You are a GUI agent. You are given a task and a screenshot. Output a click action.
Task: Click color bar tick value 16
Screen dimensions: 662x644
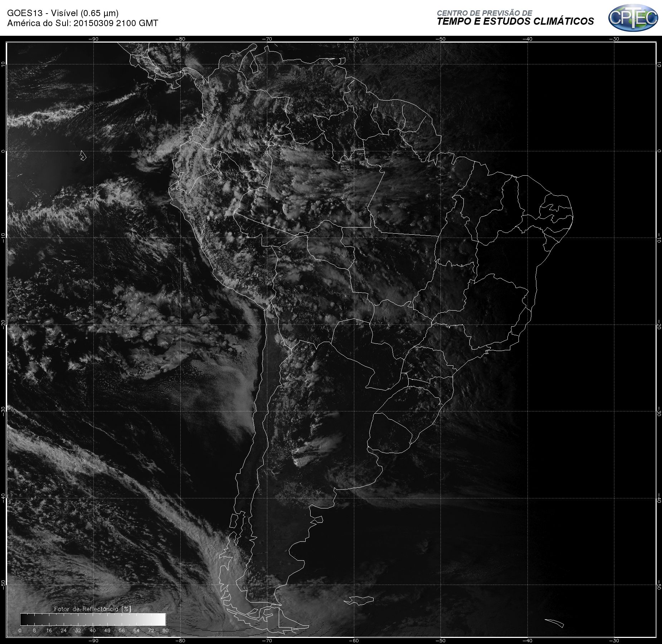point(49,630)
